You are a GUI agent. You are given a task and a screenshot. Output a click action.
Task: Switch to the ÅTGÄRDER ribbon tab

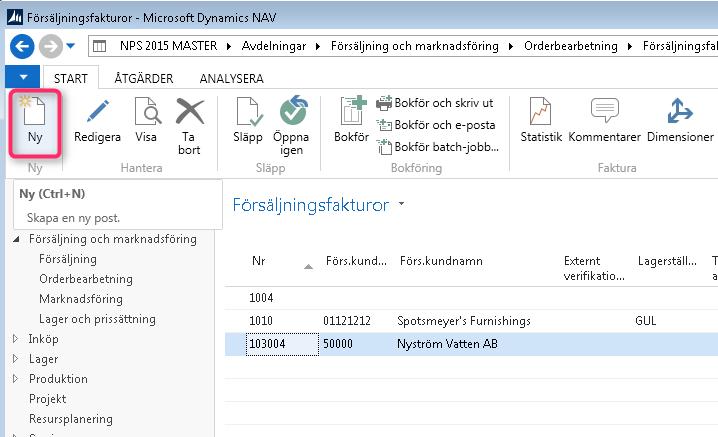click(x=144, y=78)
